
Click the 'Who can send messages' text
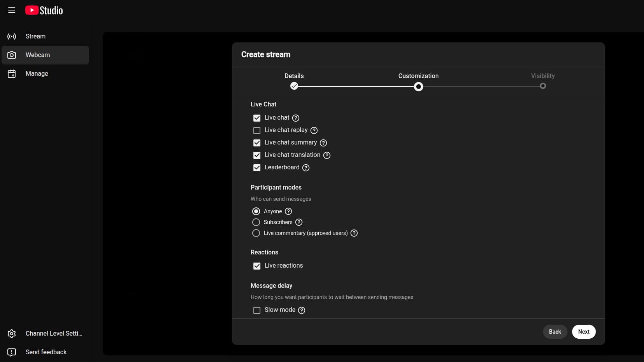[281, 199]
